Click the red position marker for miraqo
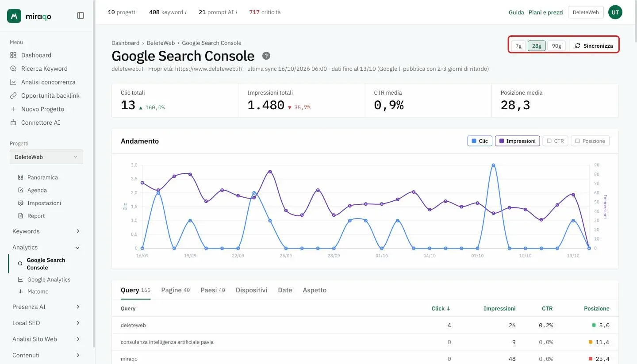The width and height of the screenshot is (637, 364). click(x=591, y=359)
